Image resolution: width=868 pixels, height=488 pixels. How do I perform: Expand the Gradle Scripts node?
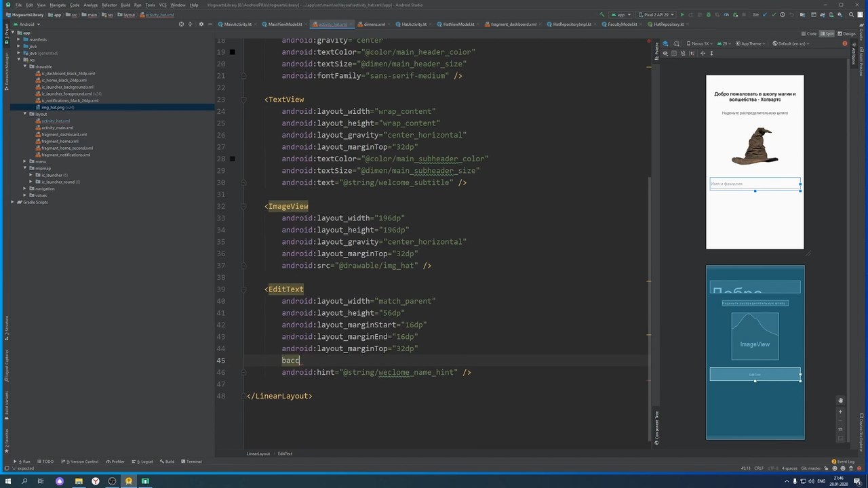click(x=13, y=202)
